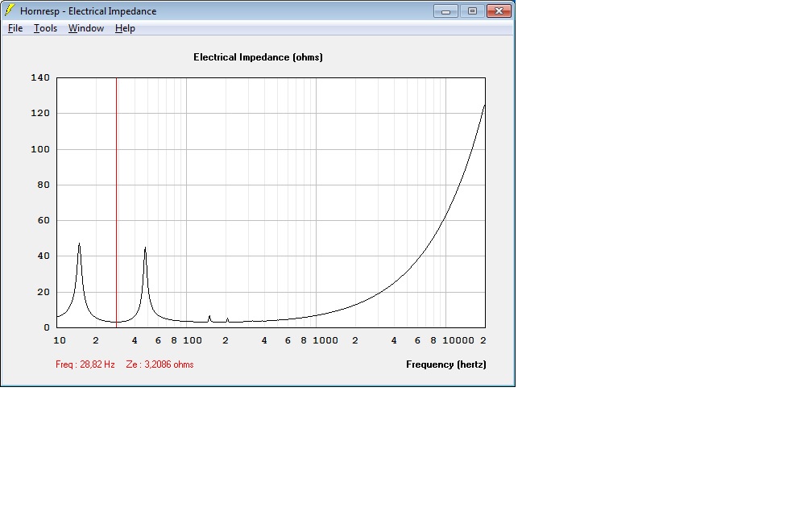Minimize the Hornresp window
This screenshot has height=508, width=812.
pos(445,11)
